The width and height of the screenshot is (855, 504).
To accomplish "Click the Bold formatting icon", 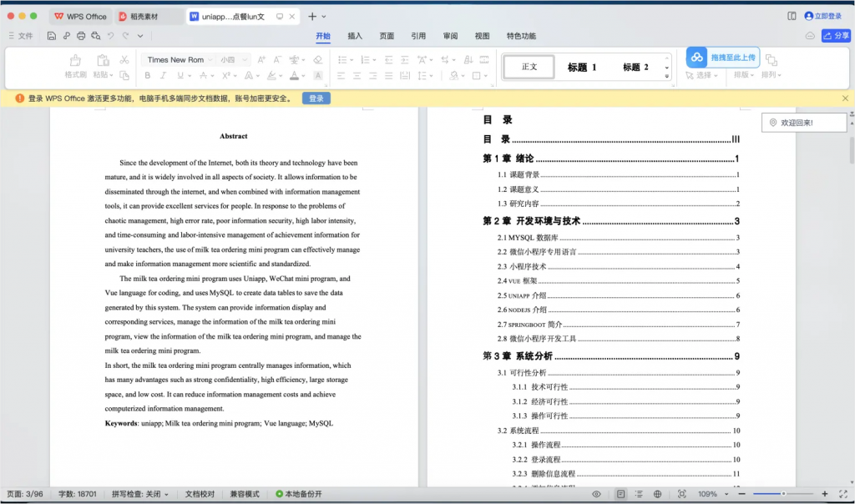I will click(x=148, y=76).
